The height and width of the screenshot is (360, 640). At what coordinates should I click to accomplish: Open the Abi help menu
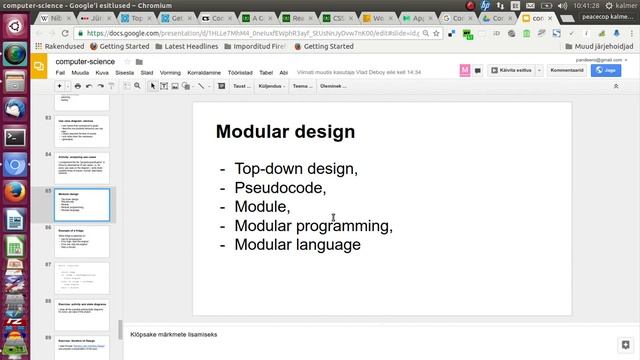pyautogui.click(x=284, y=73)
